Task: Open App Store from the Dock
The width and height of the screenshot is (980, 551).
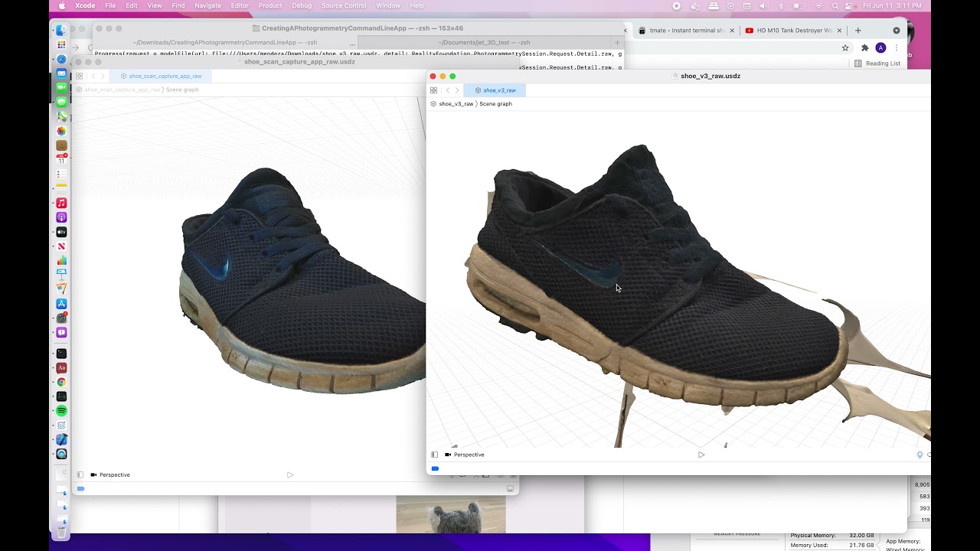Action: 61,304
